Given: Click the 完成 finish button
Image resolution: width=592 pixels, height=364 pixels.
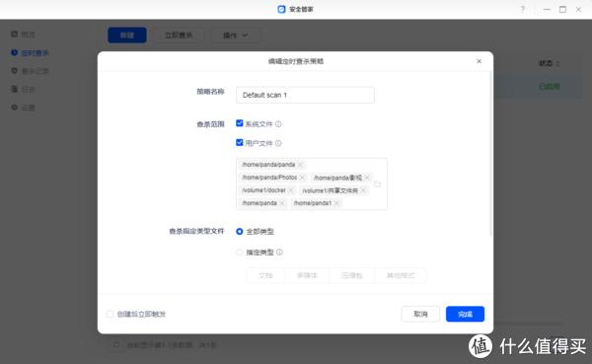Looking at the screenshot, I should (465, 314).
